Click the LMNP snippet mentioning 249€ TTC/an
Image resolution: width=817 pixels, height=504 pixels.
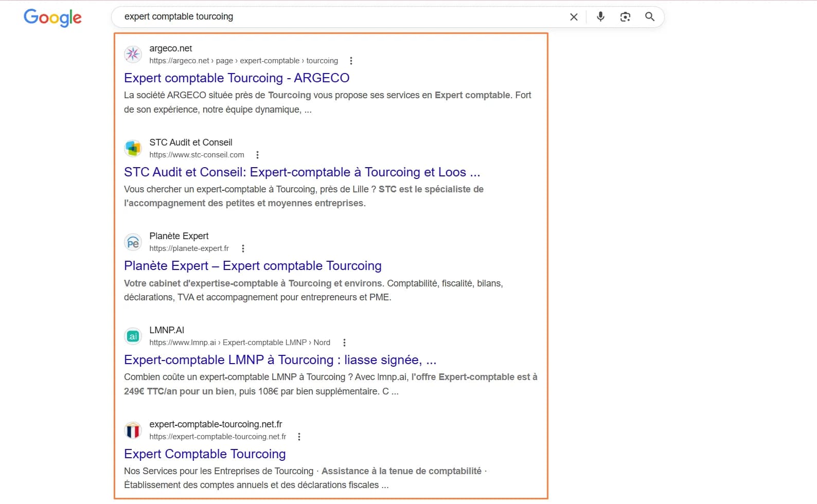click(x=331, y=384)
